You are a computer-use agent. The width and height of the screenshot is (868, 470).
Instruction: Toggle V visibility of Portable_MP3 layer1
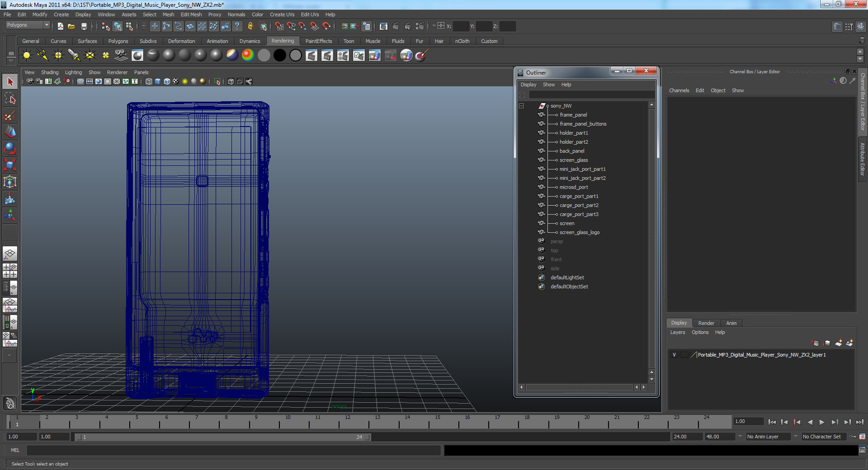[x=674, y=355]
